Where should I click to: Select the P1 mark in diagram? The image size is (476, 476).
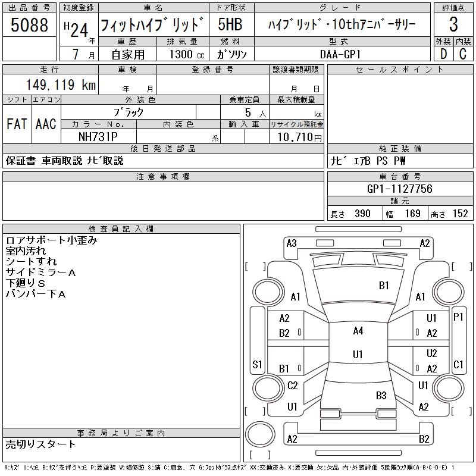pyautogui.click(x=458, y=317)
